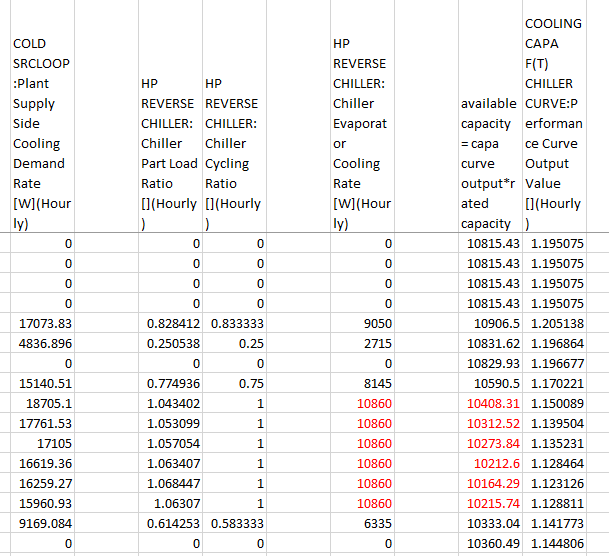609x556 pixels.
Task: Select the Chiller Part Load Ratio header cell
Action: (x=170, y=116)
